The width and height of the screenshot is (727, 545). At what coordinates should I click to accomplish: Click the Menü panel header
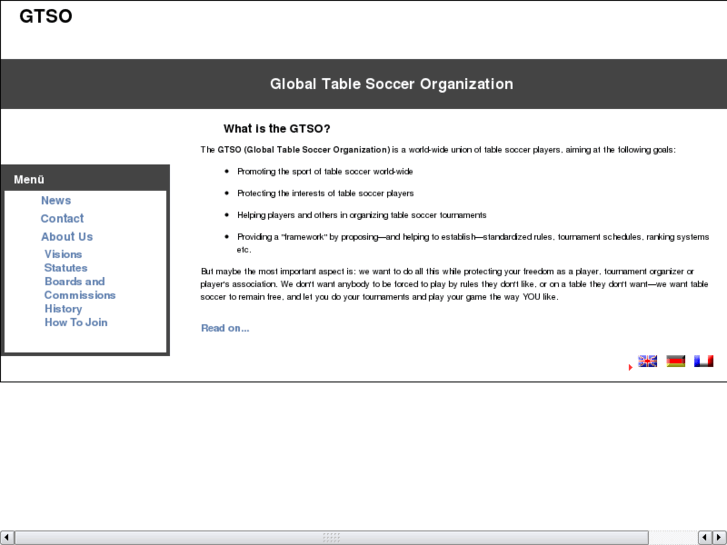tap(85, 179)
